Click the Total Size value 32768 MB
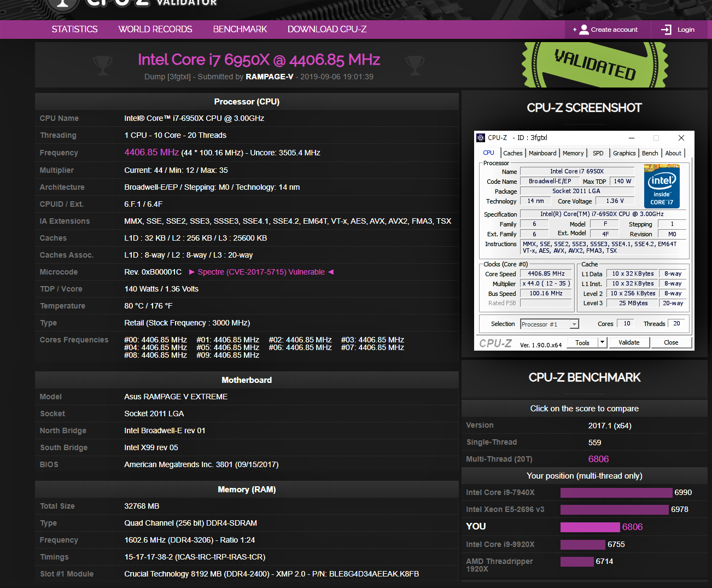 click(x=142, y=506)
